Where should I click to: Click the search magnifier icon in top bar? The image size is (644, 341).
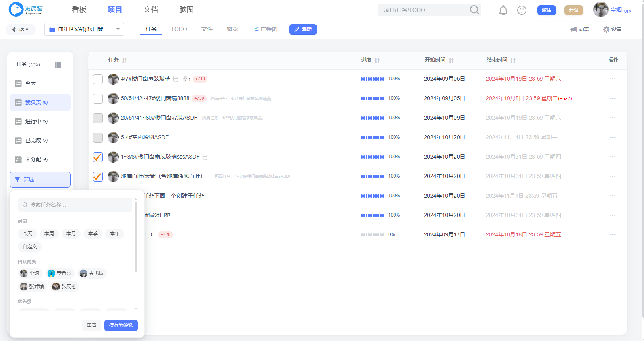pos(474,10)
